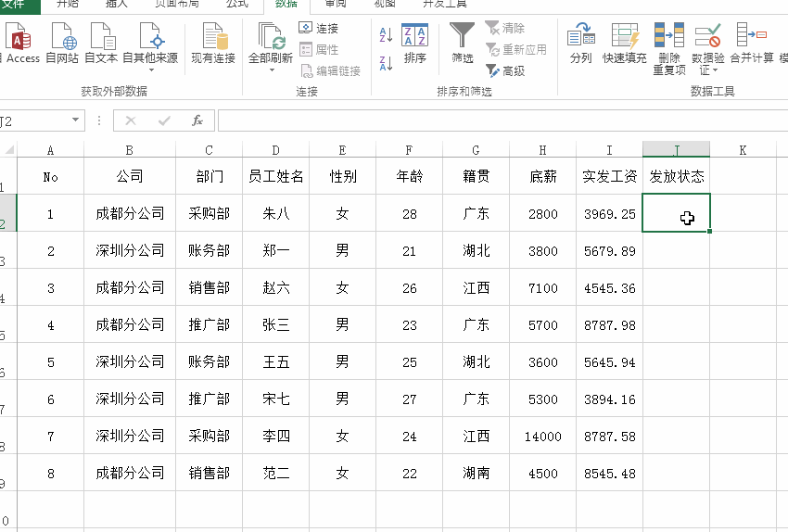Click inside the formula bar
788x532 pixels.
pyautogui.click(x=502, y=120)
